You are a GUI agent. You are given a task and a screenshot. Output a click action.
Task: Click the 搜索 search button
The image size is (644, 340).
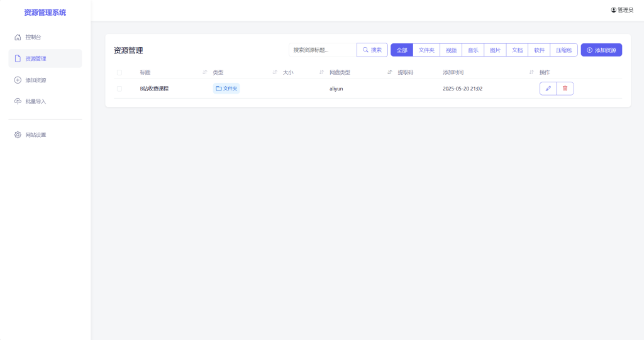[x=372, y=50]
